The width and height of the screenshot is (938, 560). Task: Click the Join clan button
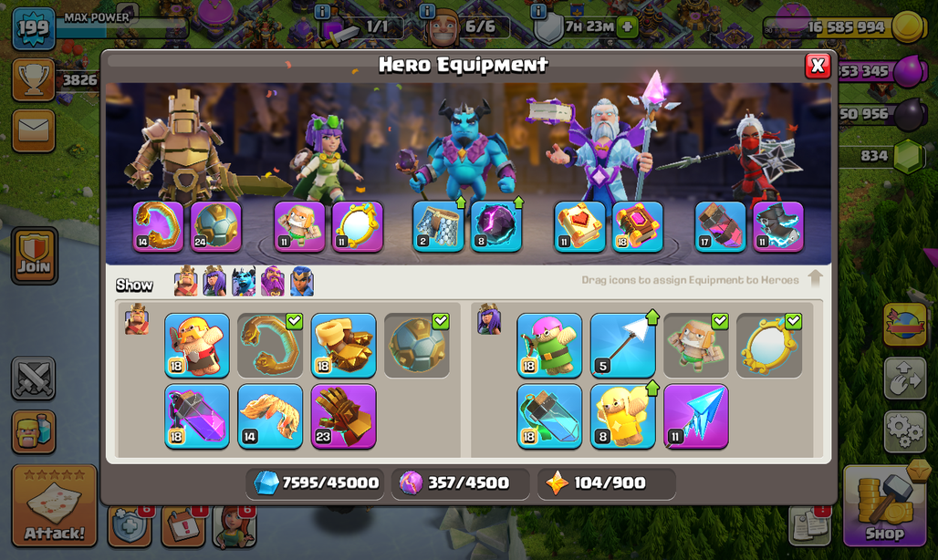pos(34,255)
